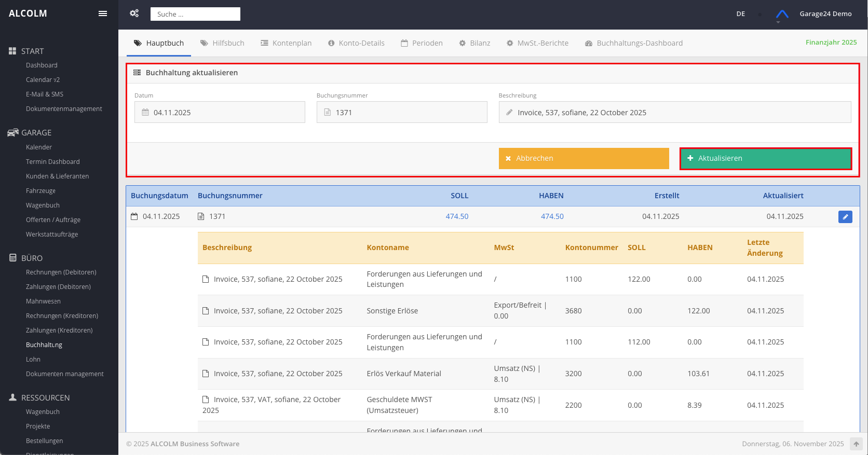This screenshot has width=868, height=455.
Task: Open the settings gears icon in top bar
Action: point(134,13)
